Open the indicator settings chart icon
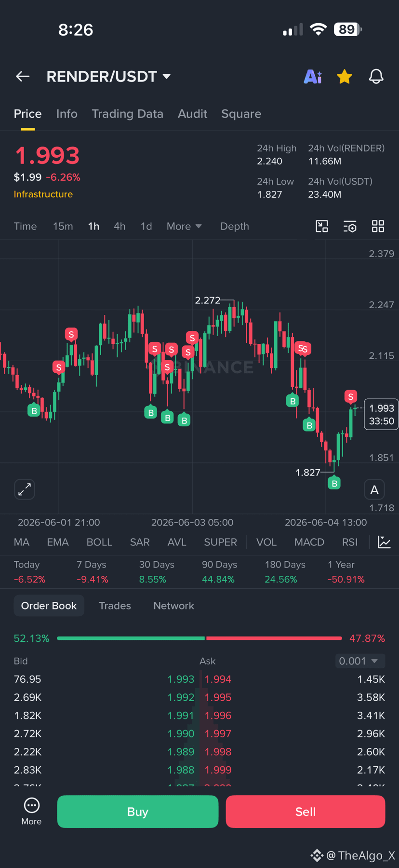This screenshot has width=399, height=868. (x=384, y=542)
